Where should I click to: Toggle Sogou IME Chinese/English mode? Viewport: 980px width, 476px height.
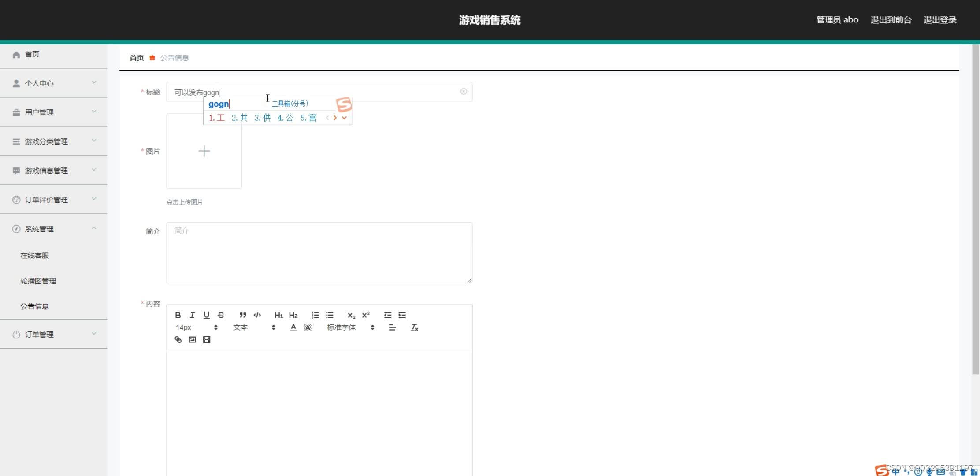pyautogui.click(x=896, y=471)
